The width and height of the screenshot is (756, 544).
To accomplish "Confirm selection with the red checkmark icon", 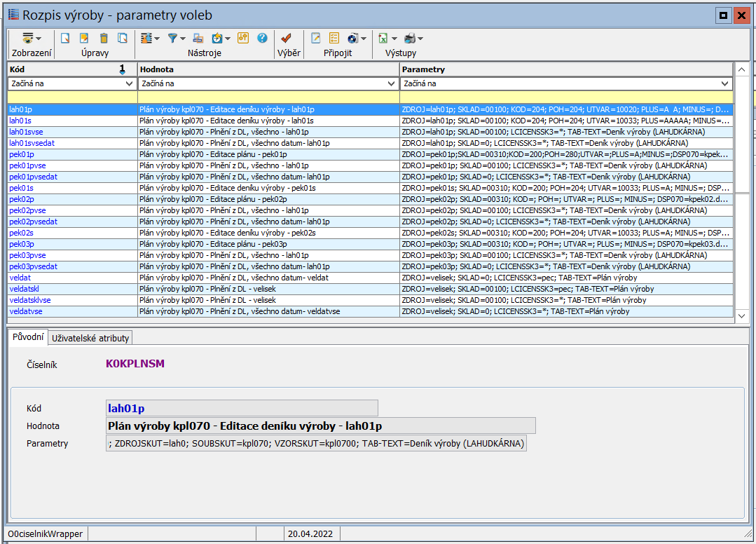I will tap(286, 39).
